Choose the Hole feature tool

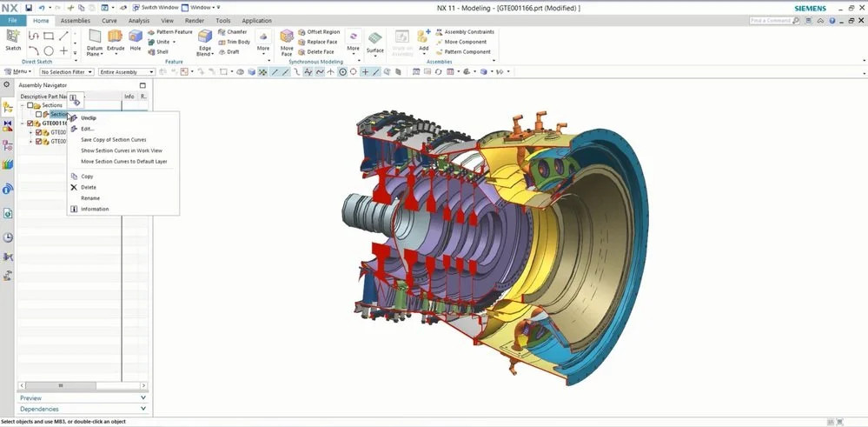(136, 38)
